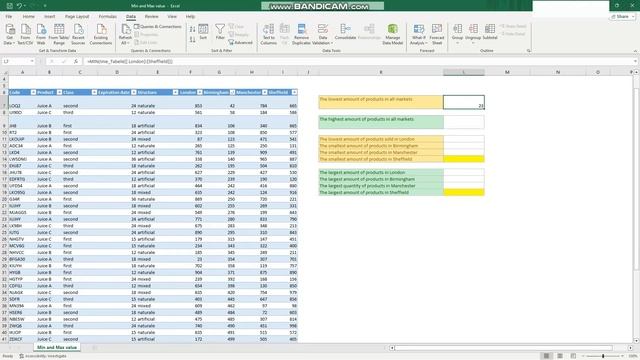640x360 pixels.
Task: Click the Share button
Action: 622,17
